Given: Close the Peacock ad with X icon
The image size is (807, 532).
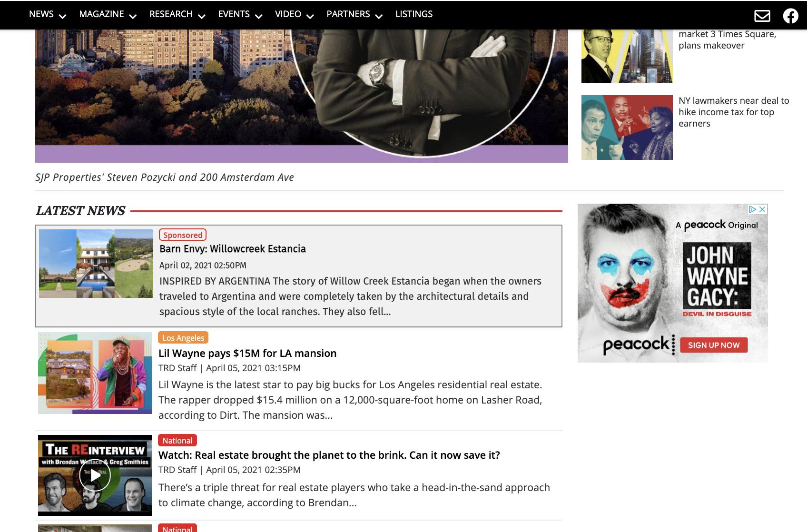Looking at the screenshot, I should click(762, 209).
